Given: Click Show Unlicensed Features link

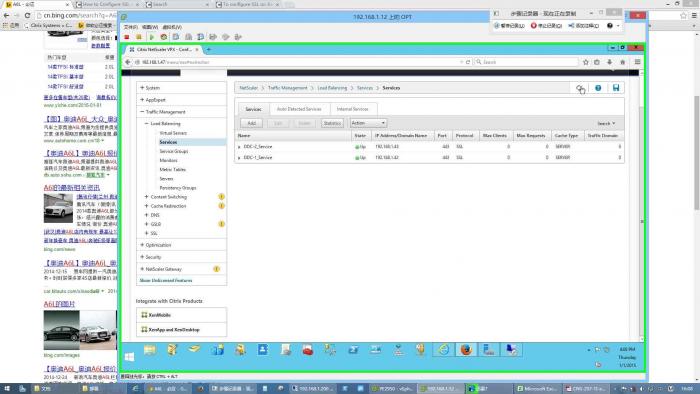Looking at the screenshot, I should point(166,280).
